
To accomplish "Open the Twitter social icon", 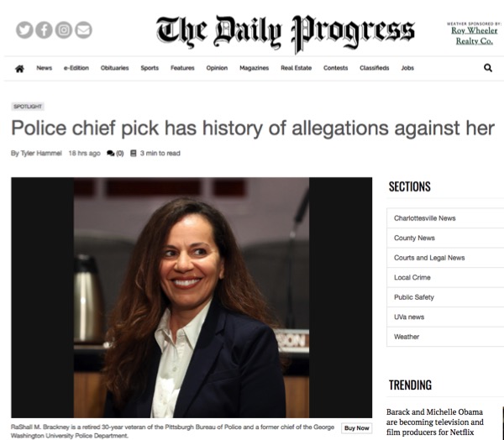I will (24, 30).
